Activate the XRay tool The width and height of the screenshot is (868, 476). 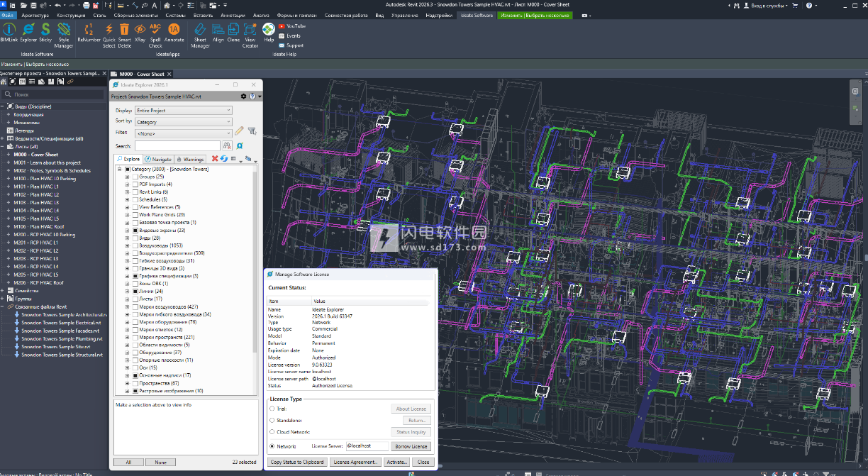click(140, 30)
